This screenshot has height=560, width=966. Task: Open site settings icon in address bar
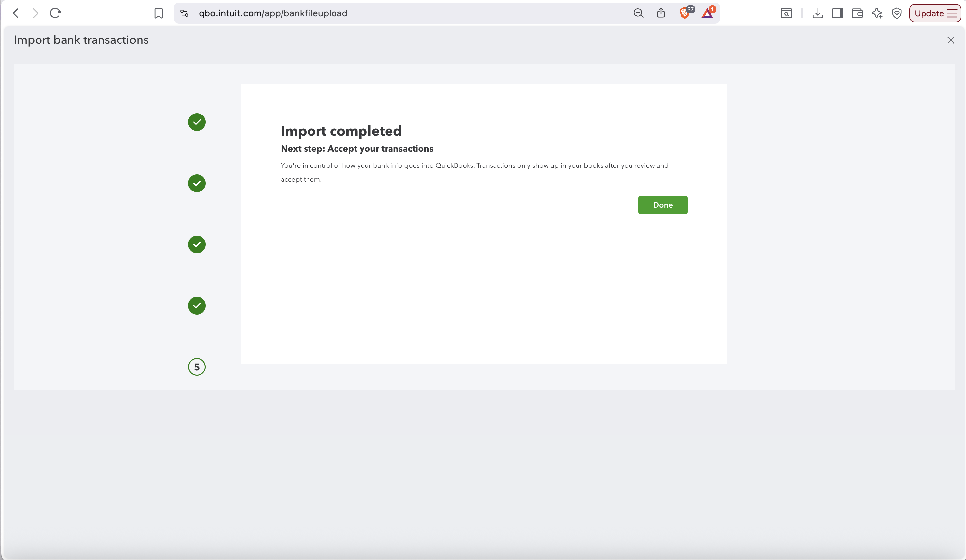[184, 13]
